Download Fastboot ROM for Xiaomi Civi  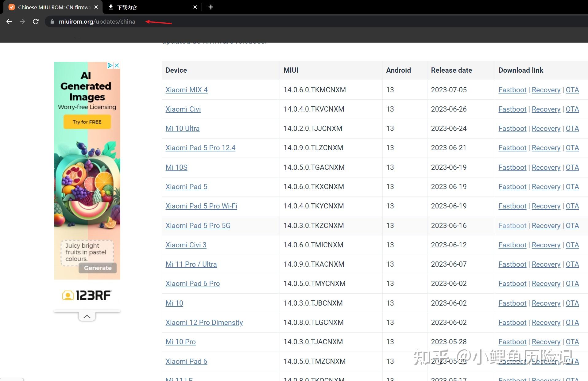pyautogui.click(x=513, y=109)
